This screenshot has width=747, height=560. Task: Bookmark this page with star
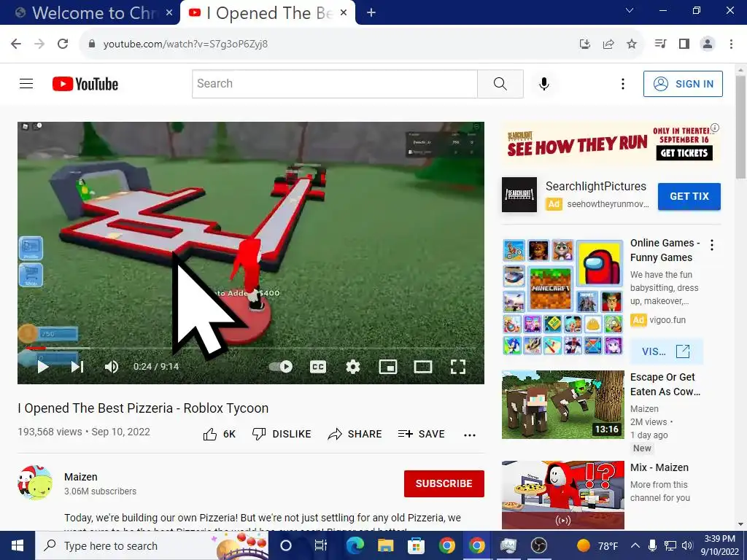pos(632,44)
